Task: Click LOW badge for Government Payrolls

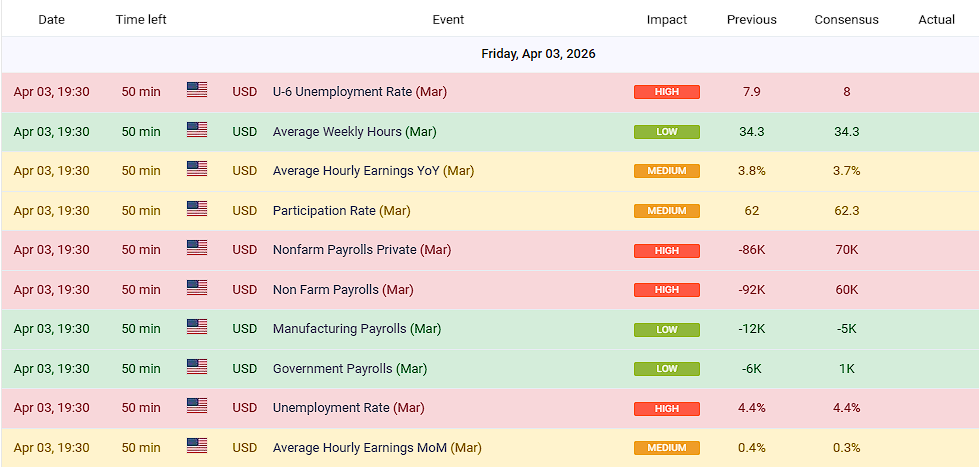Action: pos(667,369)
